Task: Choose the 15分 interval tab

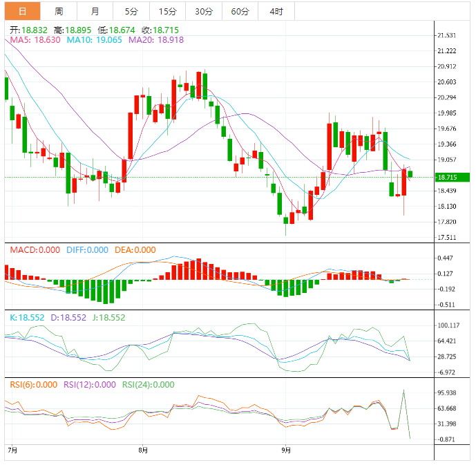Action: pyautogui.click(x=167, y=11)
